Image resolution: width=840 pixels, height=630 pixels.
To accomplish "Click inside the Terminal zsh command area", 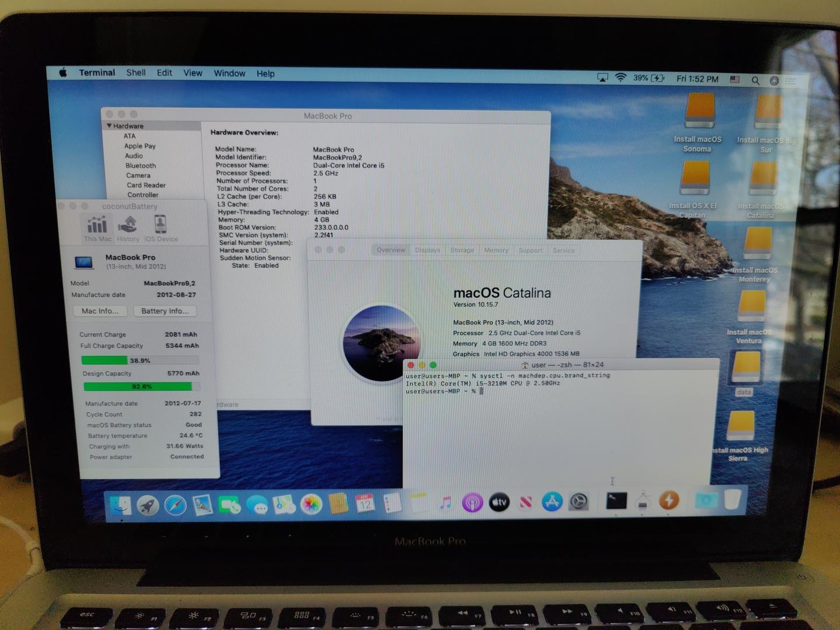I will [559, 432].
